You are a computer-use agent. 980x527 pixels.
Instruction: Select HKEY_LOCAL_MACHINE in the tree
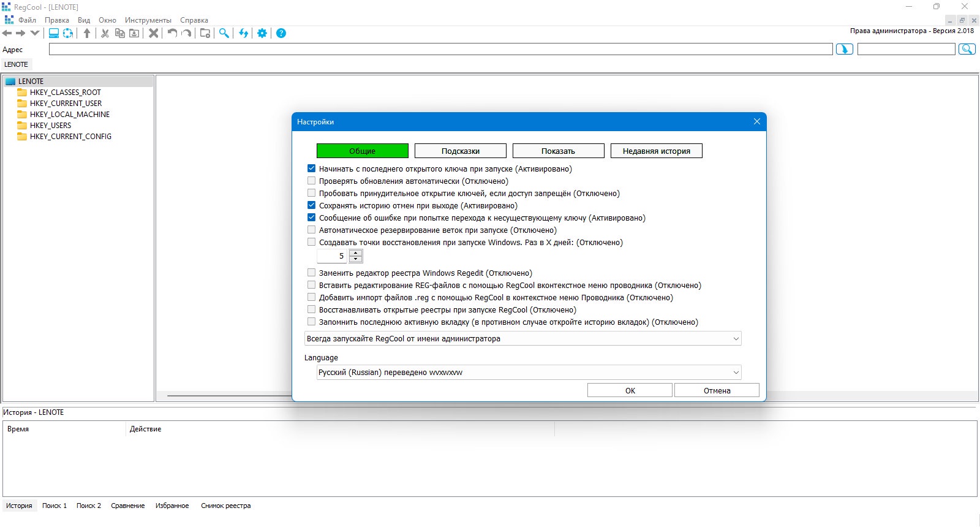tap(69, 115)
